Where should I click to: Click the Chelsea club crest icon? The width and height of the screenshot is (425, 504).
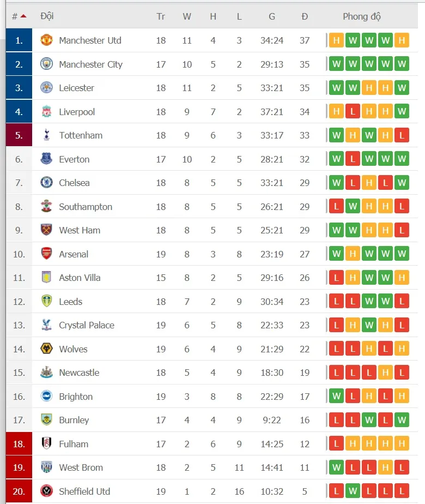(47, 183)
